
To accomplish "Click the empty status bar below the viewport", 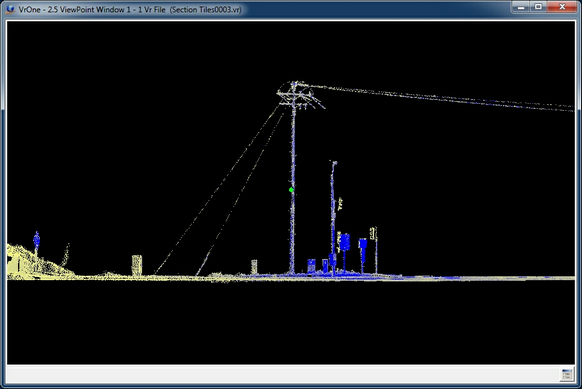I will (282, 374).
